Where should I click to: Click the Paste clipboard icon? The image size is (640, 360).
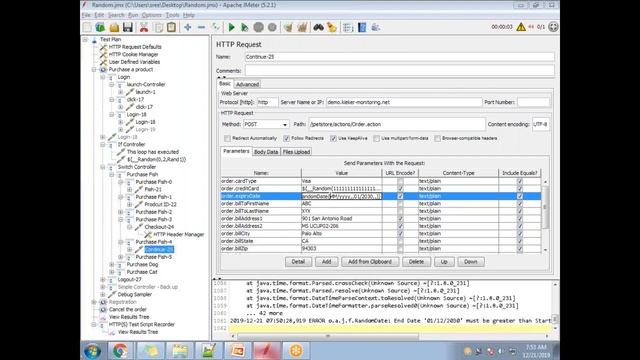coord(171,27)
